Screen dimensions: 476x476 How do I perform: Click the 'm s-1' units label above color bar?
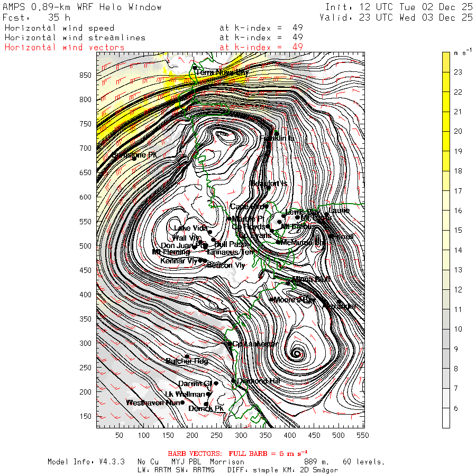(463, 52)
